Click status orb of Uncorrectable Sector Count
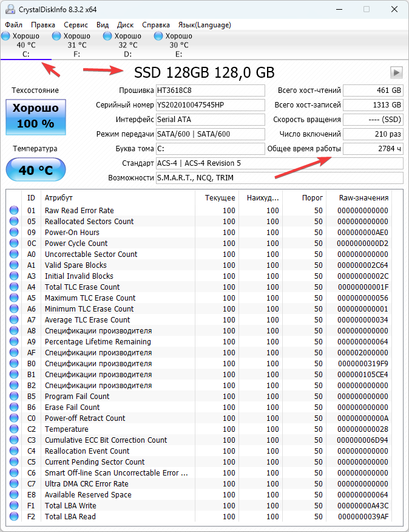409x532 pixels. [14, 254]
